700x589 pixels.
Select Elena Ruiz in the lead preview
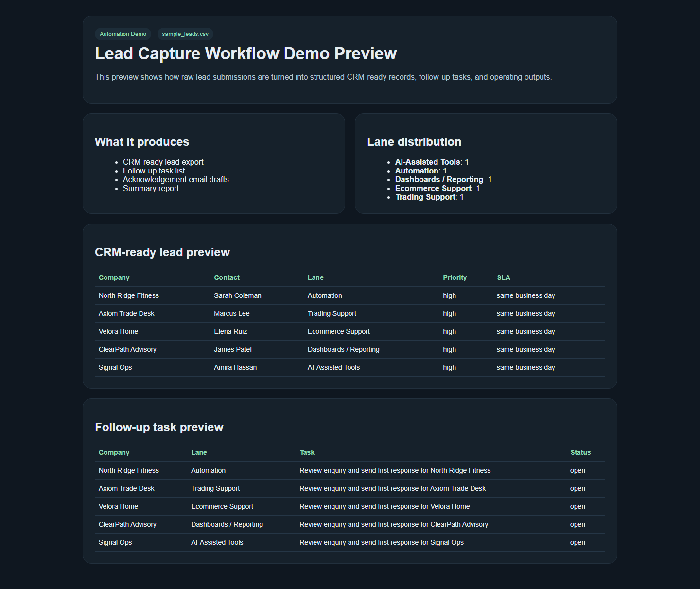230,331
